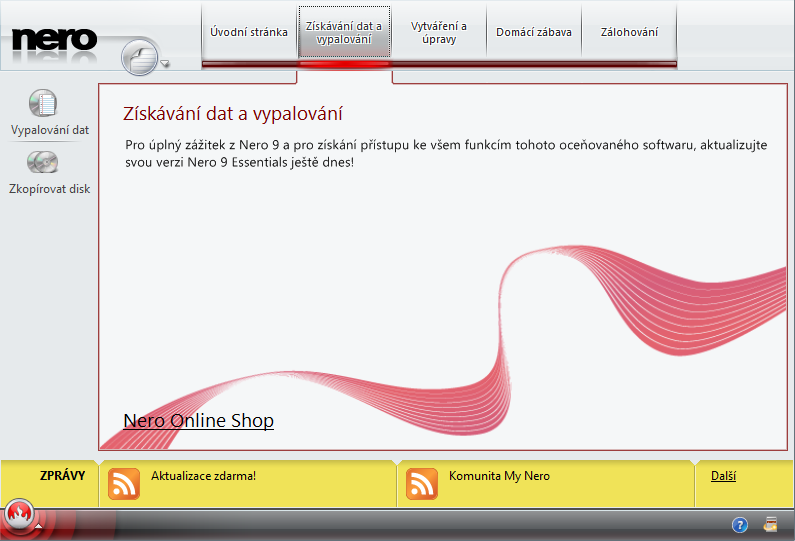Go to the Domácí zábava tab
The width and height of the screenshot is (795, 541).
tap(534, 32)
